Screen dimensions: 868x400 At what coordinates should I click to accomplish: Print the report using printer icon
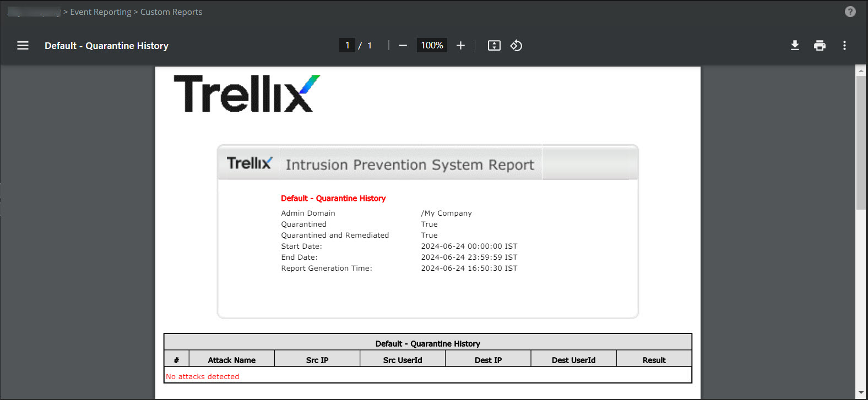pos(820,46)
